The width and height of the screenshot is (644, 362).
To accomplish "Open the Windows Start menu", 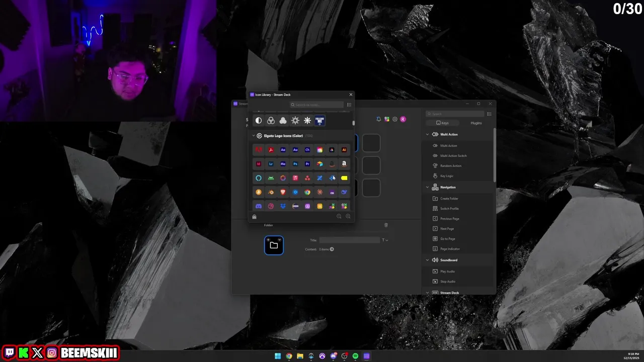I will pyautogui.click(x=278, y=356).
